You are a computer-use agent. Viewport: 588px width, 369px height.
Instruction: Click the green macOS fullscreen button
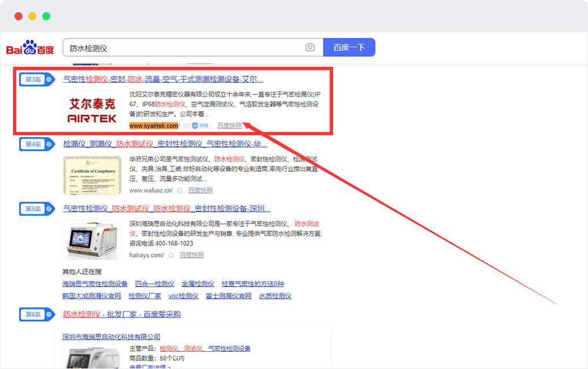click(x=46, y=16)
